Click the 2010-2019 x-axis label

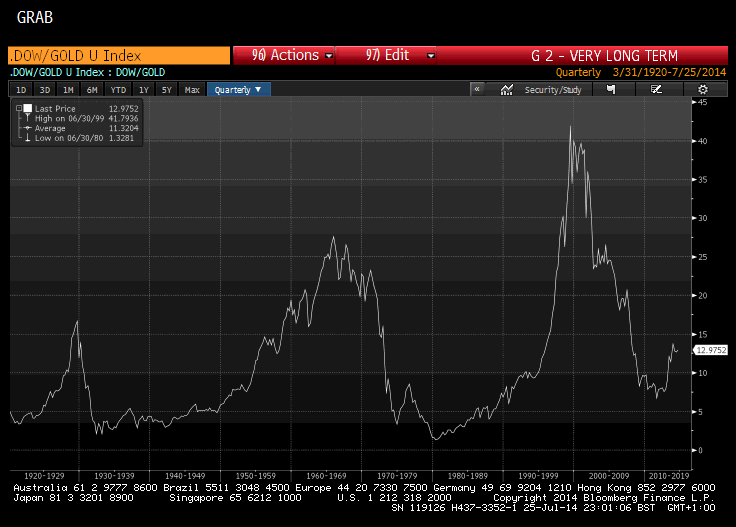[x=669, y=475]
